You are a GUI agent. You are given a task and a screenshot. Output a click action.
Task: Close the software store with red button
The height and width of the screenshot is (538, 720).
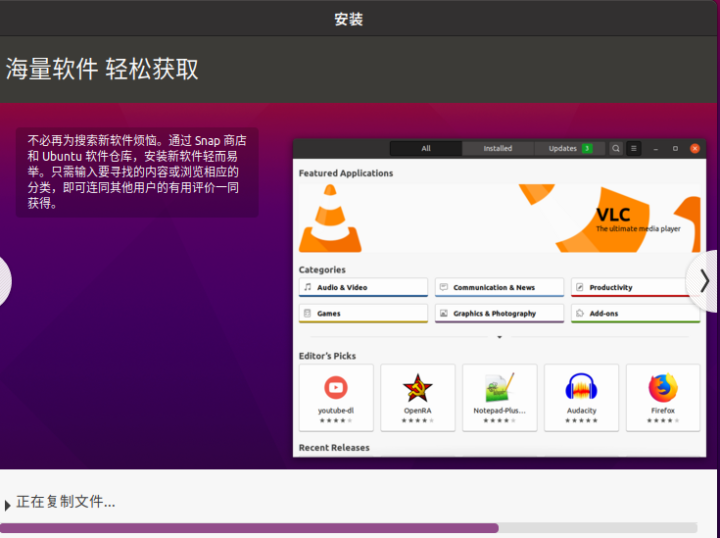(x=695, y=148)
